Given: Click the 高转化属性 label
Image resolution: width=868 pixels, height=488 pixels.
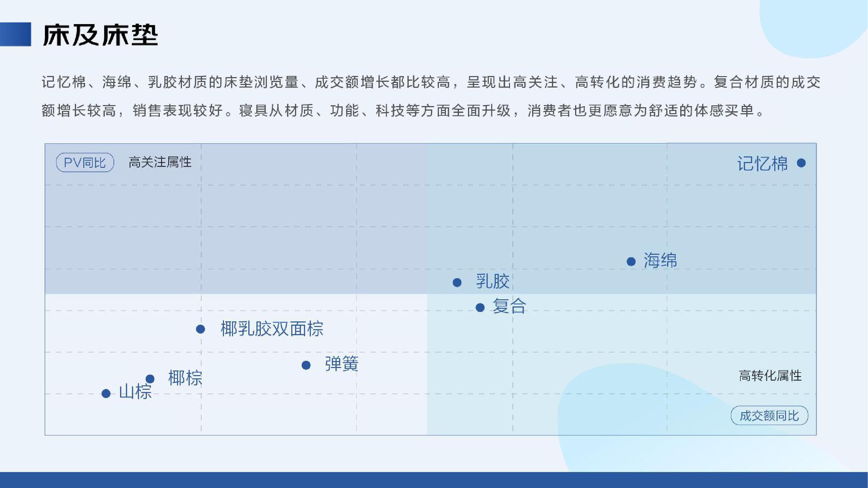Looking at the screenshot, I should tap(770, 376).
